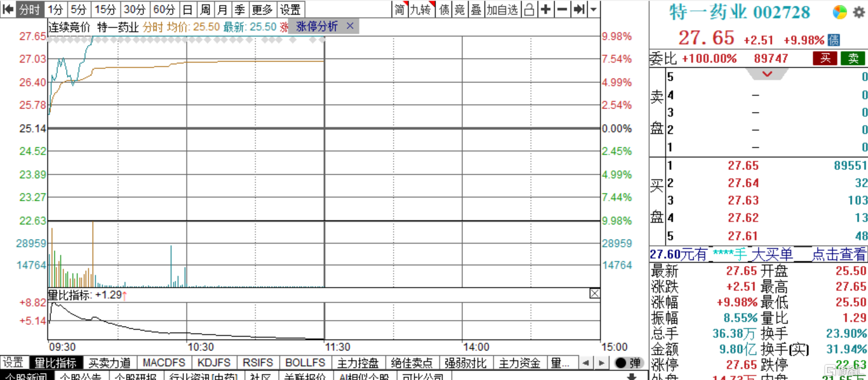The width and height of the screenshot is (868, 380).
Task: Select the MACDFS indicator tab
Action: pyautogui.click(x=164, y=363)
